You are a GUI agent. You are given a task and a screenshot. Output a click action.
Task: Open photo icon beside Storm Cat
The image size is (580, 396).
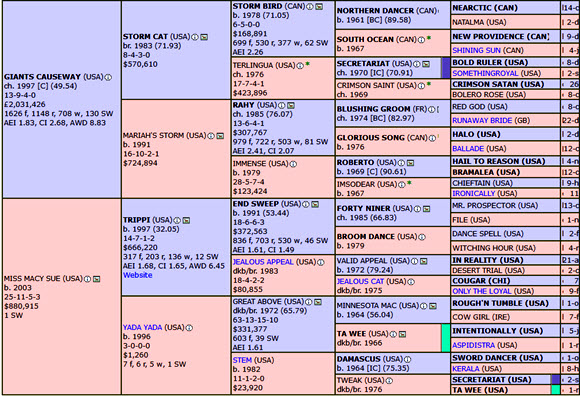[x=204, y=37]
